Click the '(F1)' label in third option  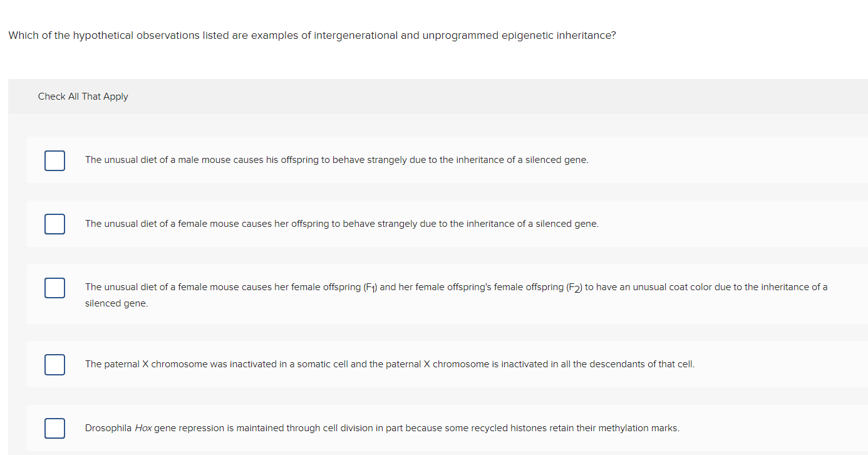370,288
